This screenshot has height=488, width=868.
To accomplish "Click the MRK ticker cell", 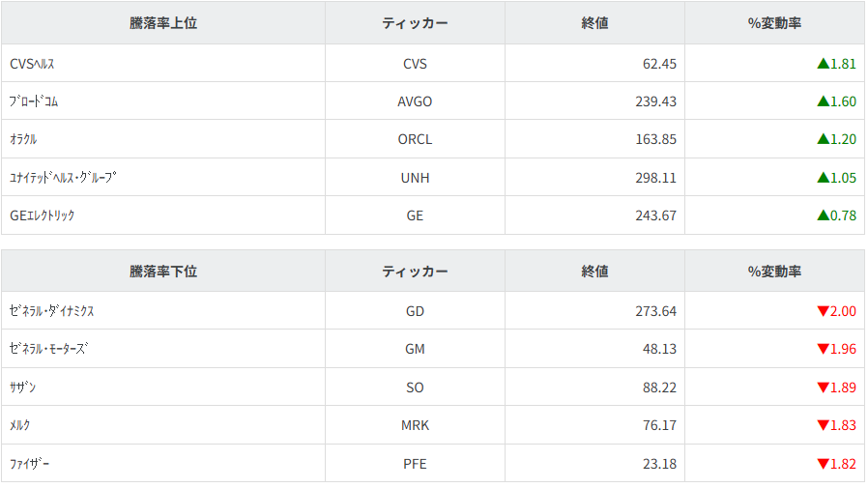I will 415,425.
